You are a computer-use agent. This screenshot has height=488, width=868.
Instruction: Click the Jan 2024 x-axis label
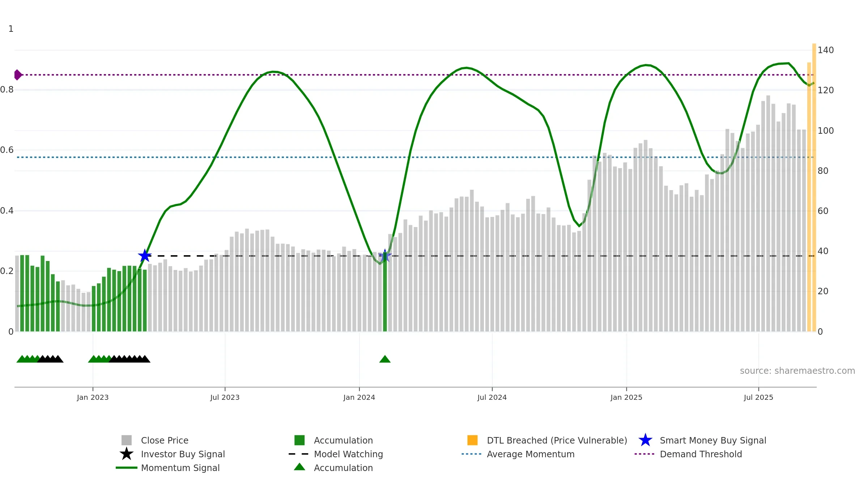(x=359, y=398)
